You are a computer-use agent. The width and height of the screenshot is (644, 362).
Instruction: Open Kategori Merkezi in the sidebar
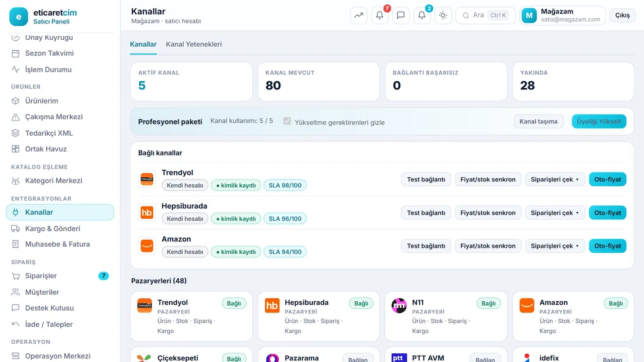[60, 181]
